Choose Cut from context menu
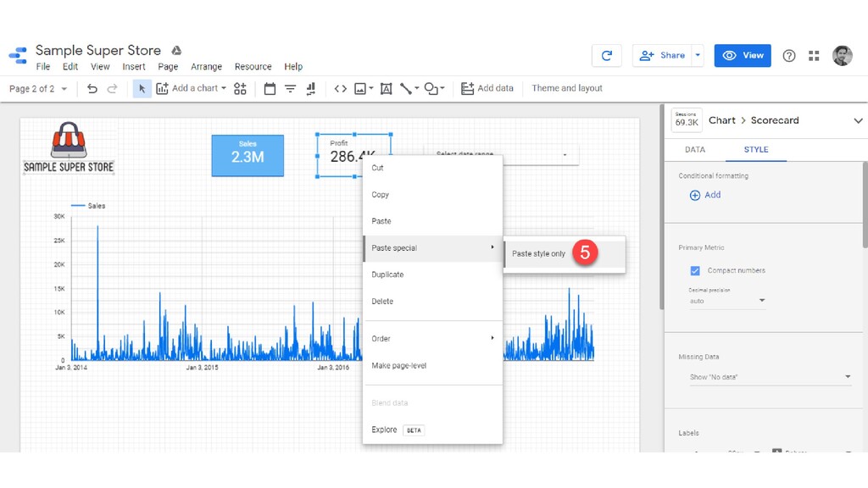Screen dimensions: 868x488 click(x=432, y=168)
